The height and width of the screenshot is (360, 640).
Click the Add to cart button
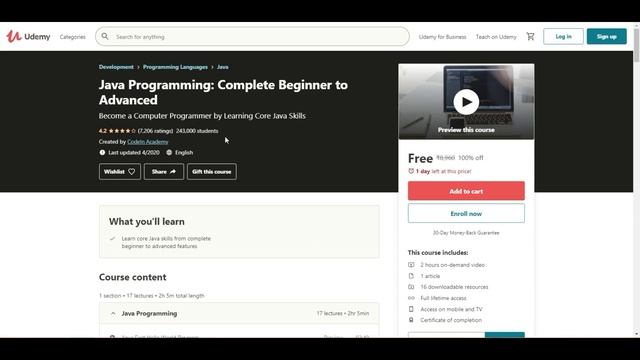pyautogui.click(x=466, y=191)
